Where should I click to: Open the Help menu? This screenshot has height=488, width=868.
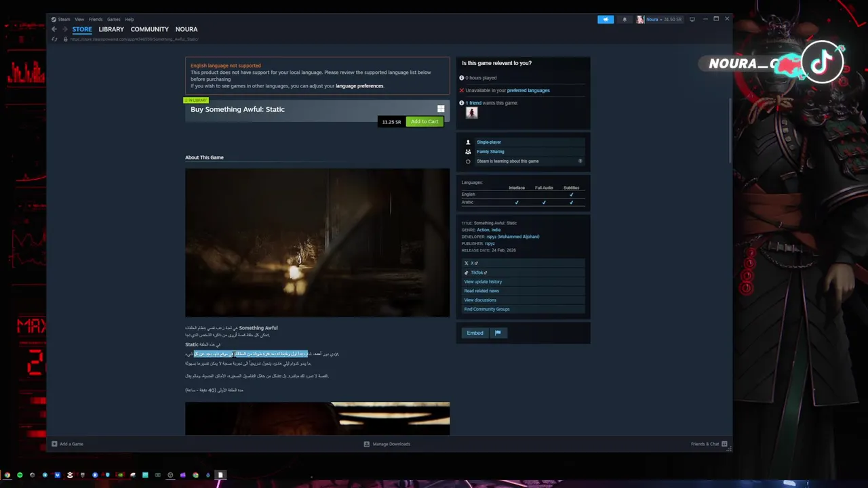130,19
